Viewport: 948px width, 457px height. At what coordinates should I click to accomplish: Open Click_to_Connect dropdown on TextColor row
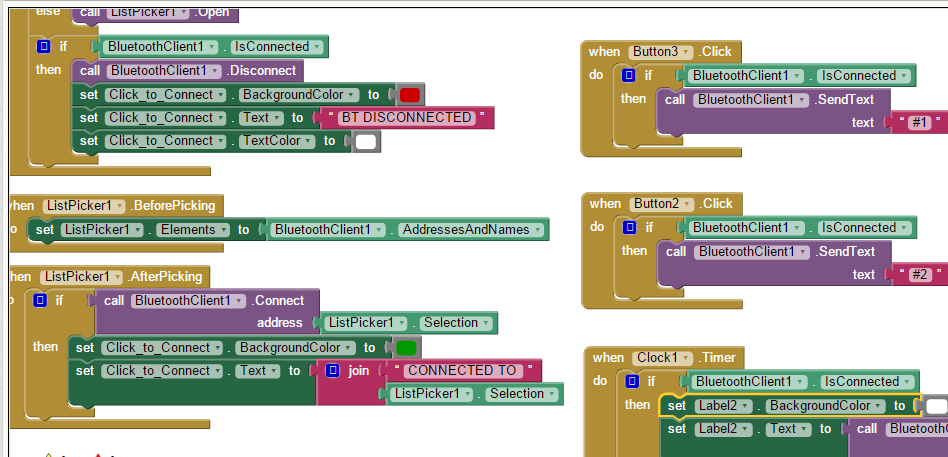166,141
